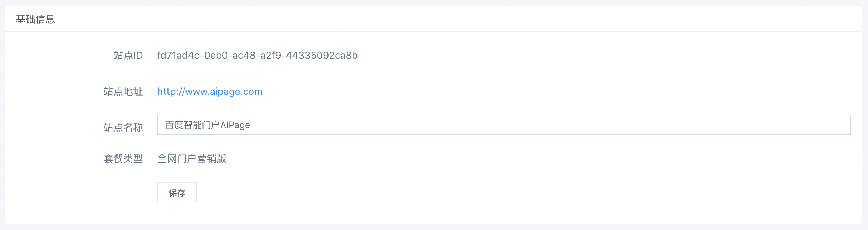Open the http://www.aipage.com link
The height and width of the screenshot is (230, 868).
(210, 91)
